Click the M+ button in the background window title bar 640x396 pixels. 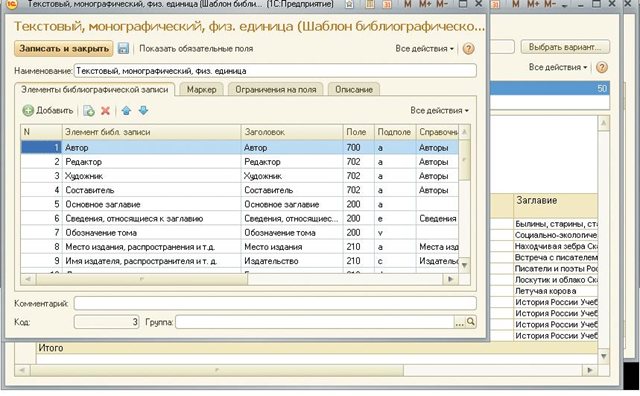(533, 4)
